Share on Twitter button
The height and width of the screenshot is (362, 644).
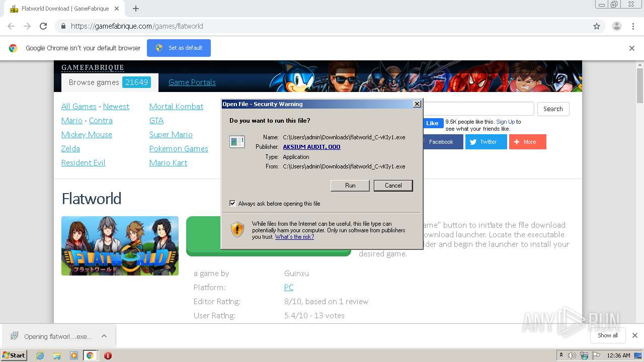coord(486,142)
